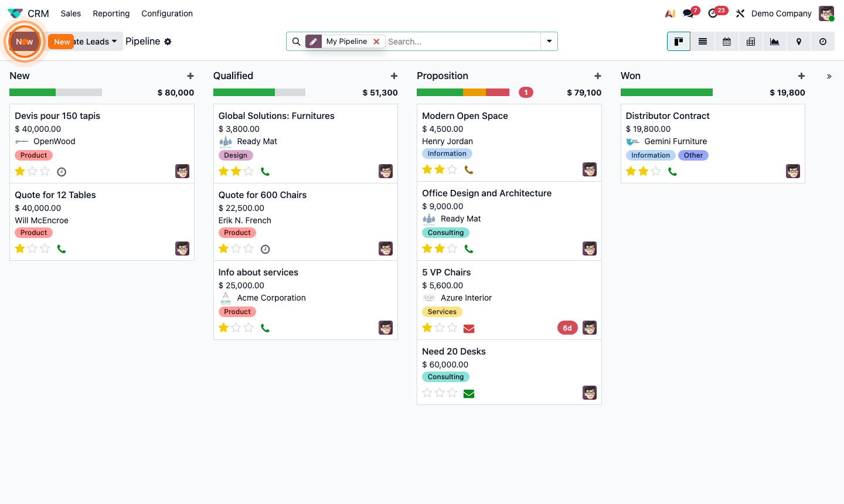The height and width of the screenshot is (504, 844).
Task: Open the Calendar view
Action: coord(726,41)
